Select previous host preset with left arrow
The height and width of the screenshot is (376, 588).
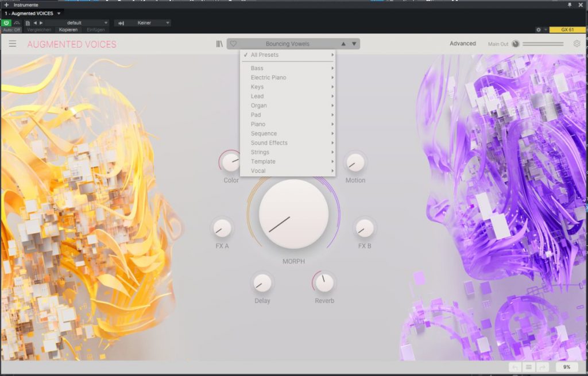click(35, 23)
